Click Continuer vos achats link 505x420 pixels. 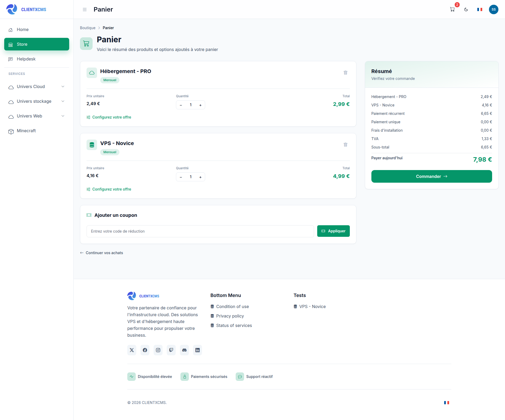click(x=102, y=253)
